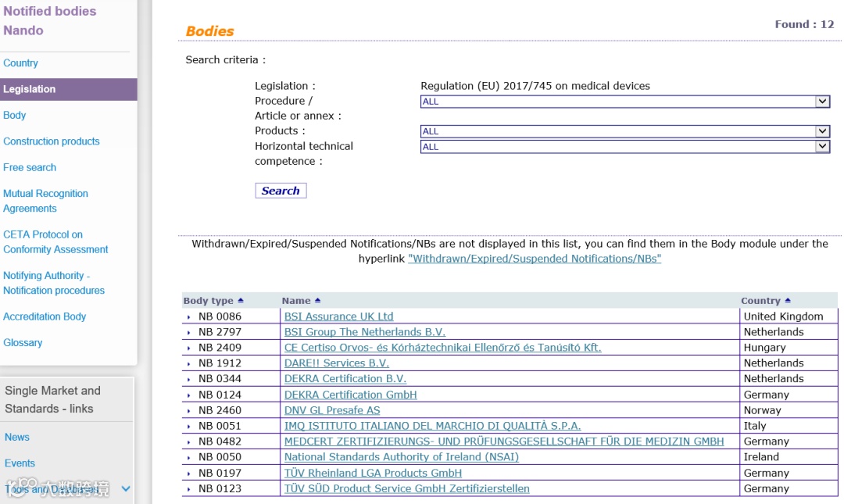Click the Name column header
Viewport: 844px width, 504px height.
coord(296,301)
